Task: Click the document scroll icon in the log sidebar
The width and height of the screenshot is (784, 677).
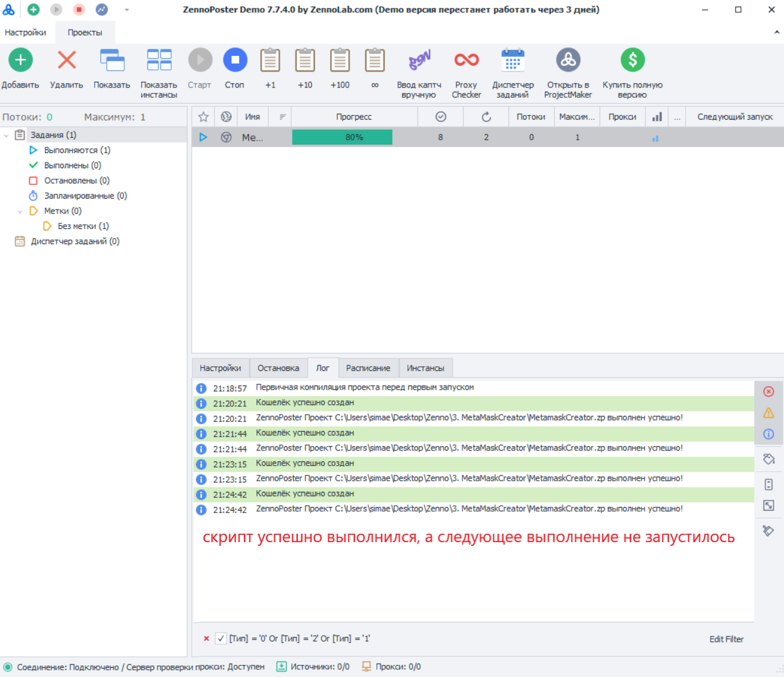Action: [x=769, y=484]
